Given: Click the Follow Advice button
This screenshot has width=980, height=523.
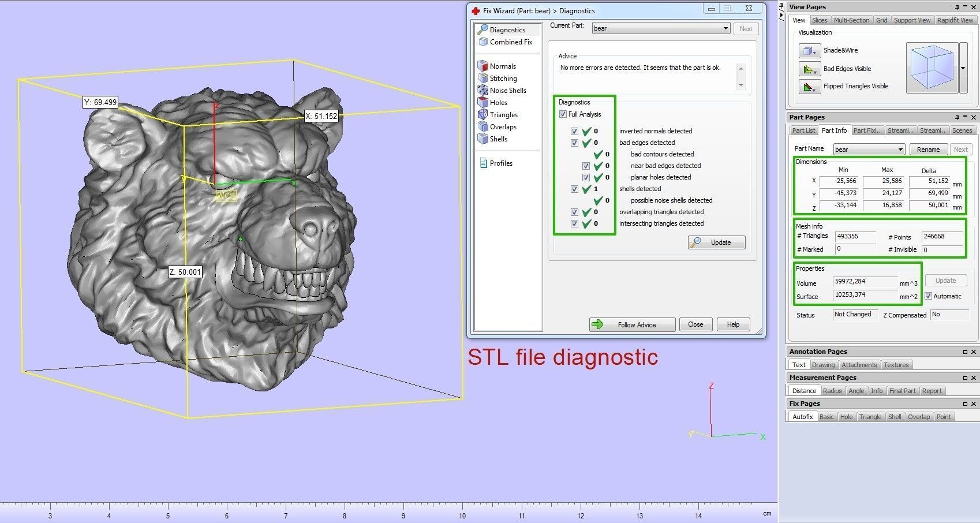Looking at the screenshot, I should pos(632,324).
